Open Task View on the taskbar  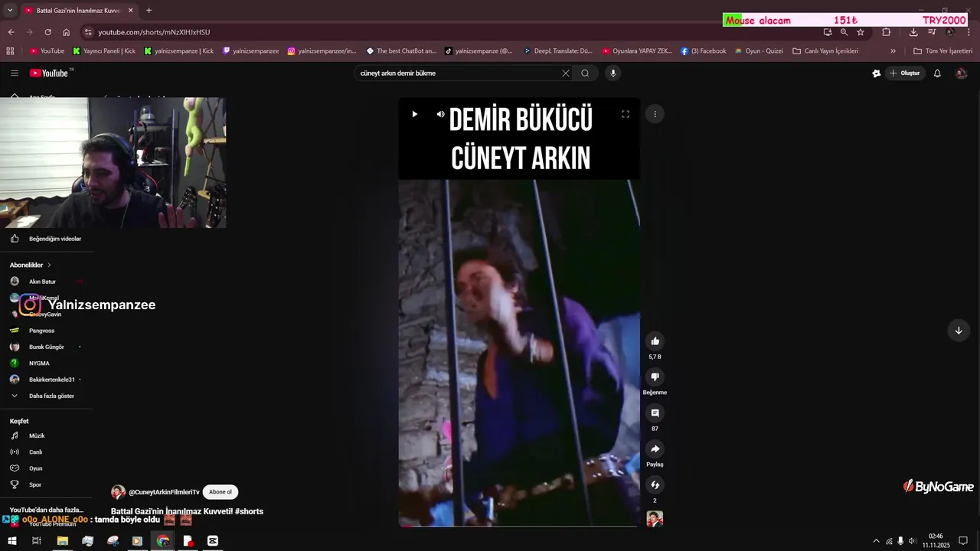pos(36,540)
